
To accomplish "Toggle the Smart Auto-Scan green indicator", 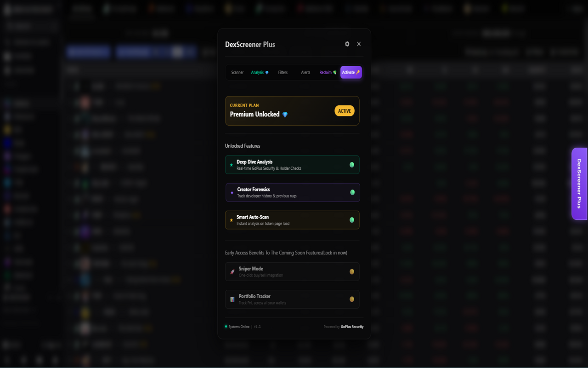I will 352,220.
